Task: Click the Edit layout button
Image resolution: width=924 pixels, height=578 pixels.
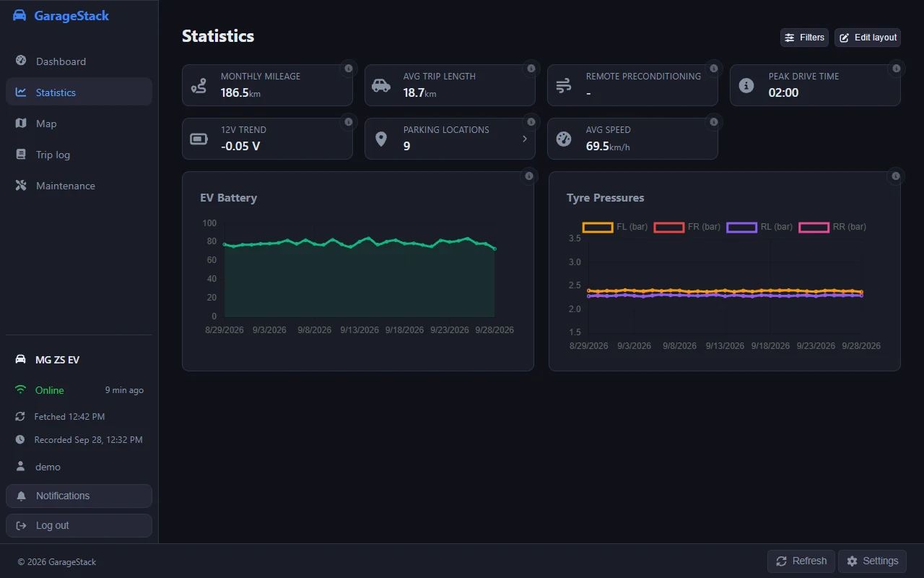Action: [868, 38]
